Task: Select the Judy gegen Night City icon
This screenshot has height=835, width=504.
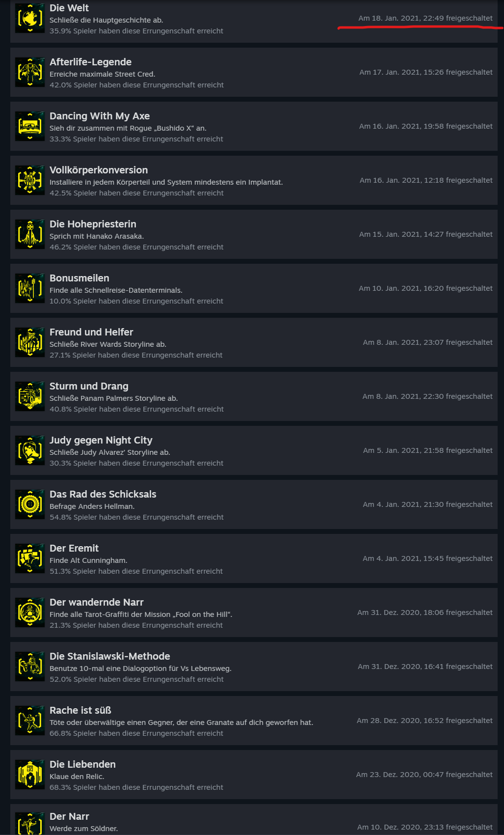Action: [30, 450]
